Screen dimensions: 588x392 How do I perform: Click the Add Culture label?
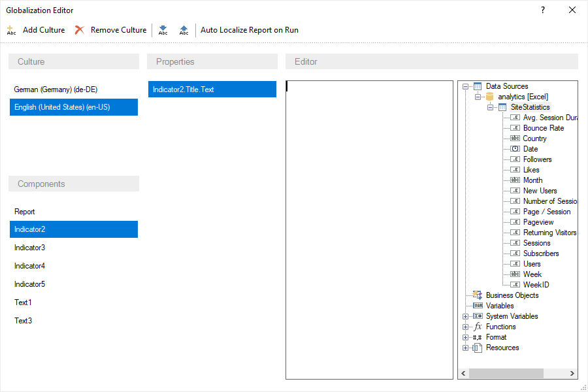click(x=44, y=30)
